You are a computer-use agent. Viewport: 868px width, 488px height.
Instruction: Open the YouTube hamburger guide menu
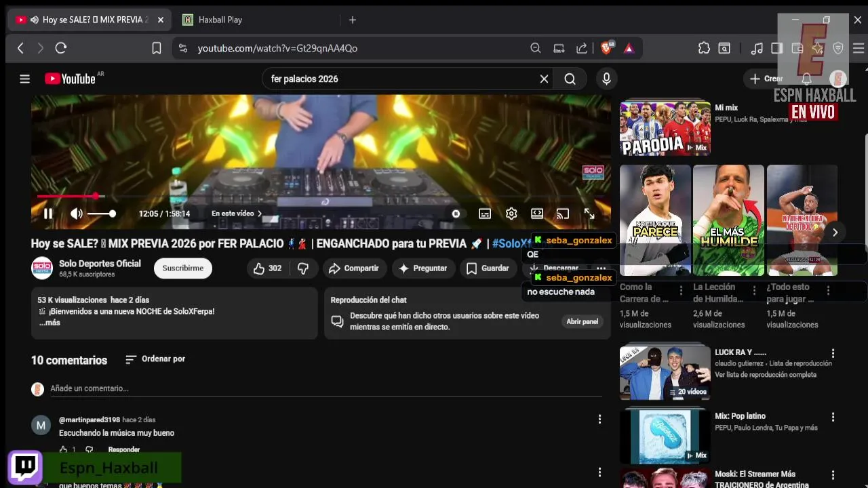point(25,79)
